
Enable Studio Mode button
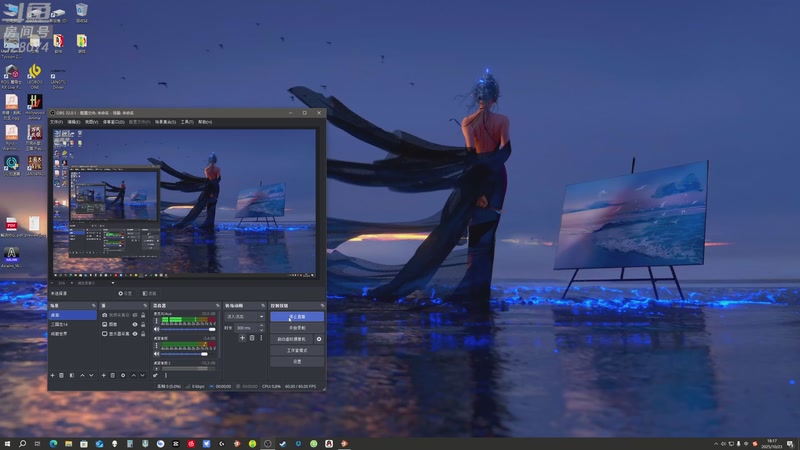tap(297, 350)
